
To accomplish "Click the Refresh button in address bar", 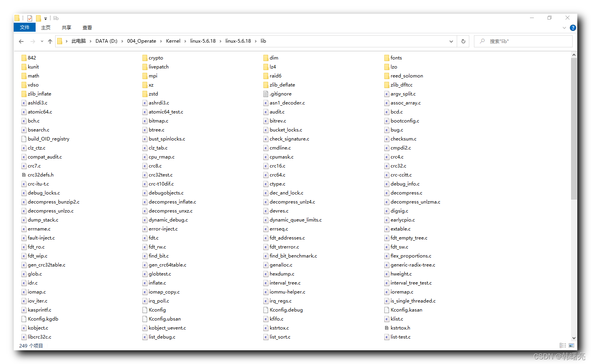I will (463, 41).
